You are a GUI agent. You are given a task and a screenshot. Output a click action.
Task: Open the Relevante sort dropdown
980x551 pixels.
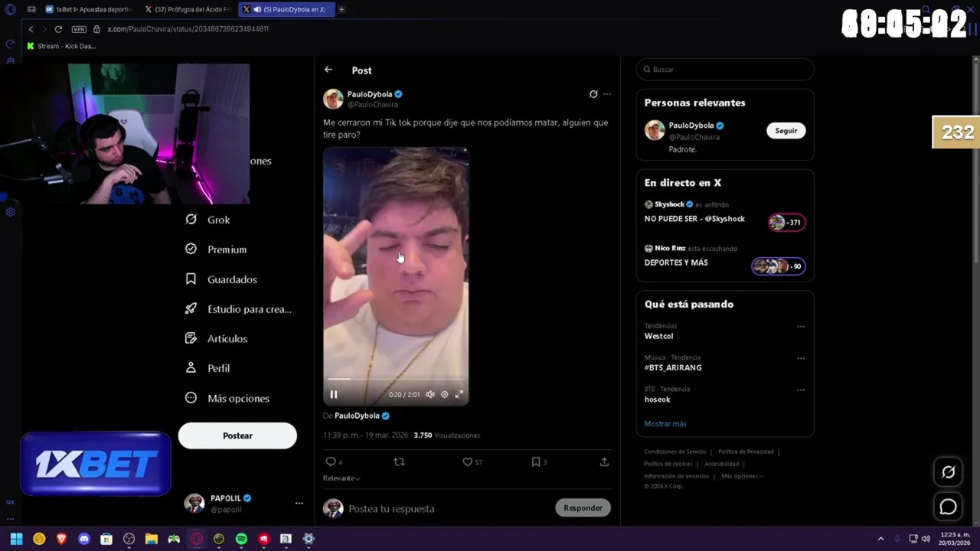pos(341,478)
